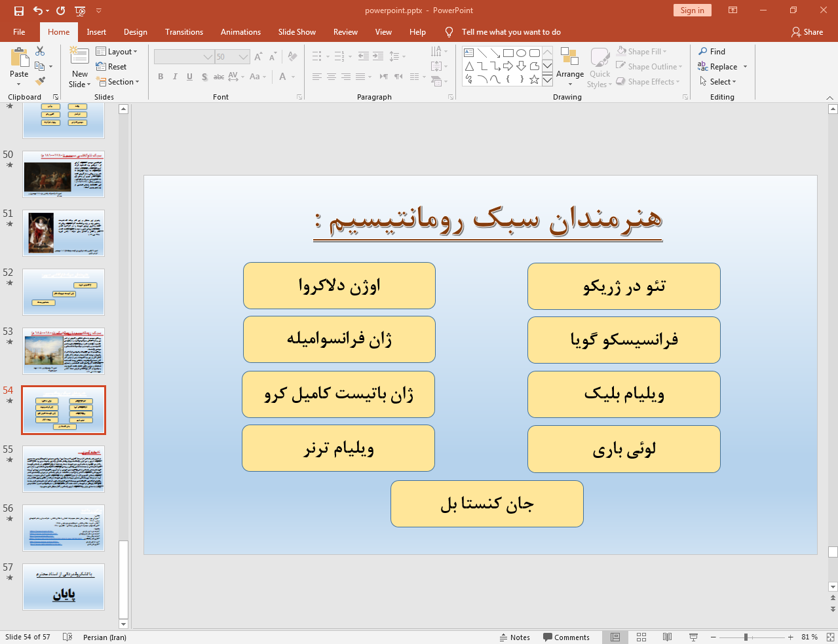Click Reset in the Slides group
838x644 pixels.
tap(111, 67)
